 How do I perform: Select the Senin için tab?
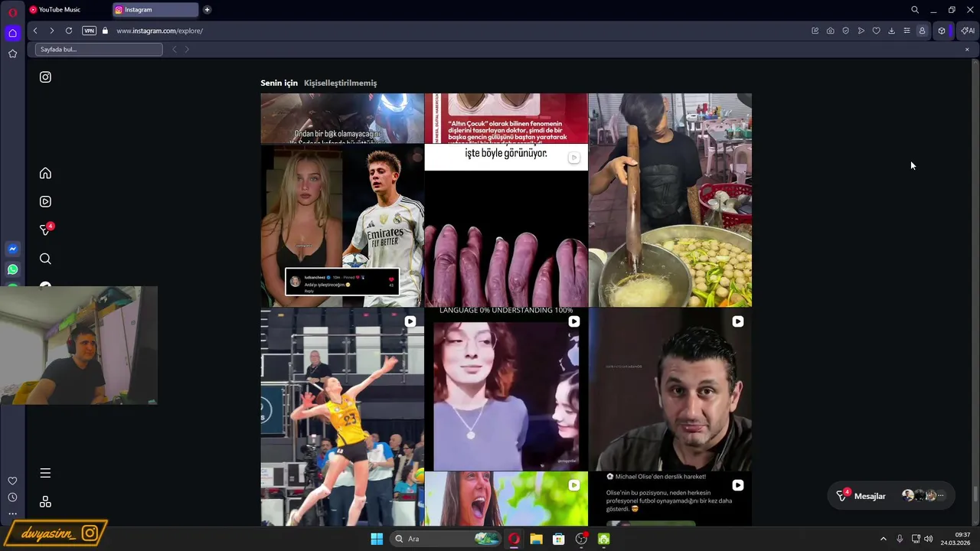click(279, 83)
